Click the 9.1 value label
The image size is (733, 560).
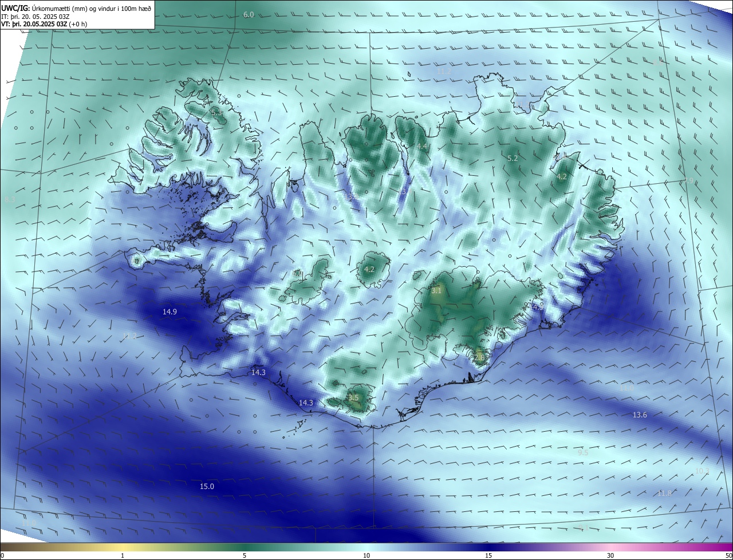584,527
